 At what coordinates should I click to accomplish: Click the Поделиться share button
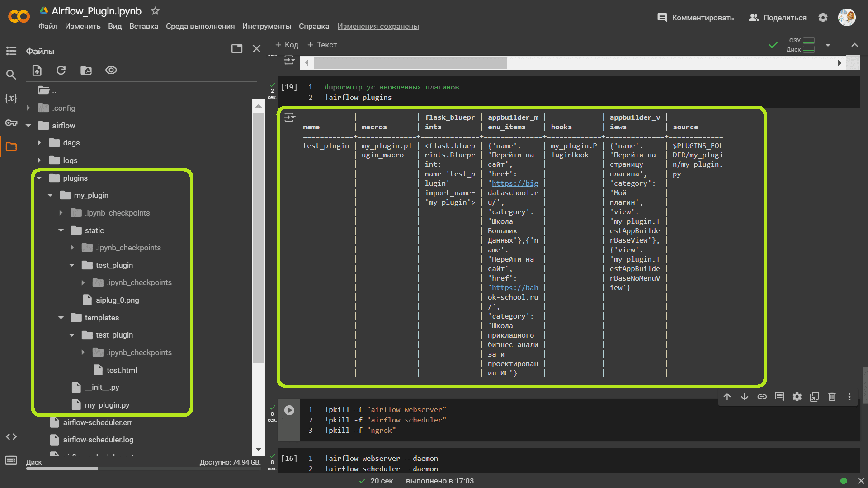coord(778,18)
